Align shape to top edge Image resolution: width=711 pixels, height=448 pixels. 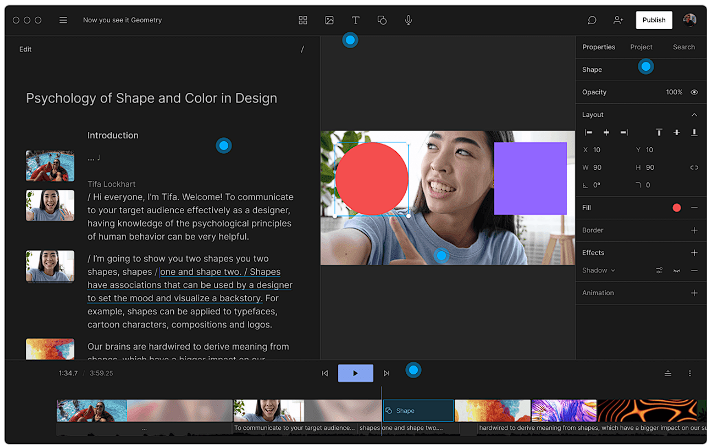tap(659, 132)
